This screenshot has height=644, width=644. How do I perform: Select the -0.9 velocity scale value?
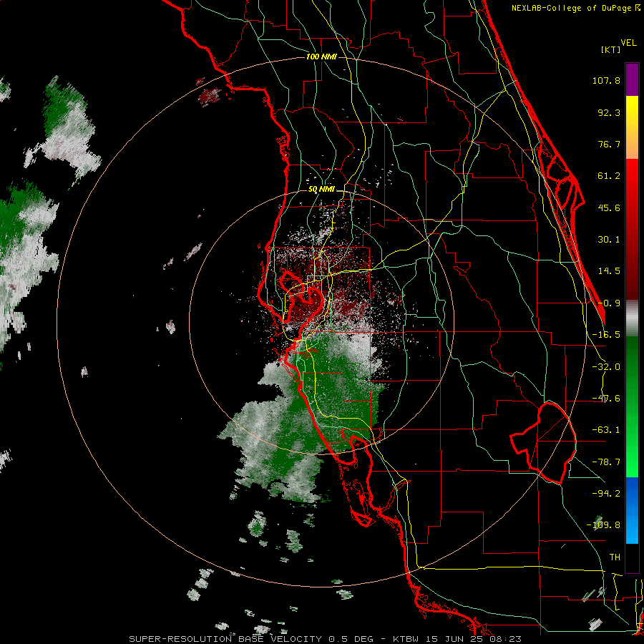(609, 303)
